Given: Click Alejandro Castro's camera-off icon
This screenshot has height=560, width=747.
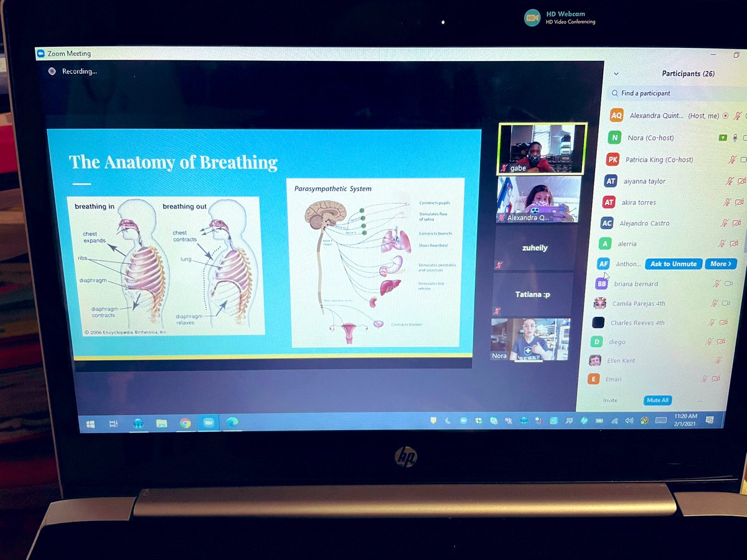Looking at the screenshot, I should pyautogui.click(x=736, y=223).
